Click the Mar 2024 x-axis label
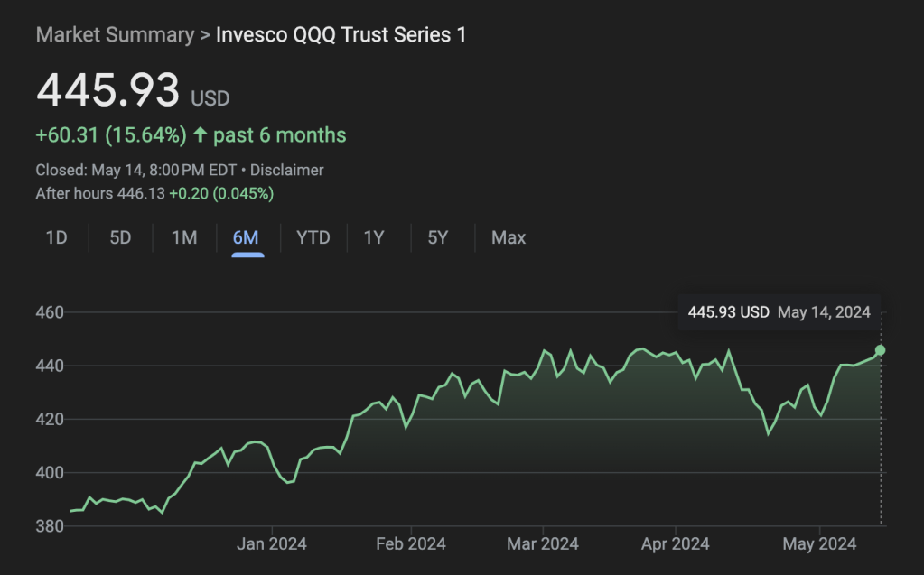 pyautogui.click(x=543, y=544)
